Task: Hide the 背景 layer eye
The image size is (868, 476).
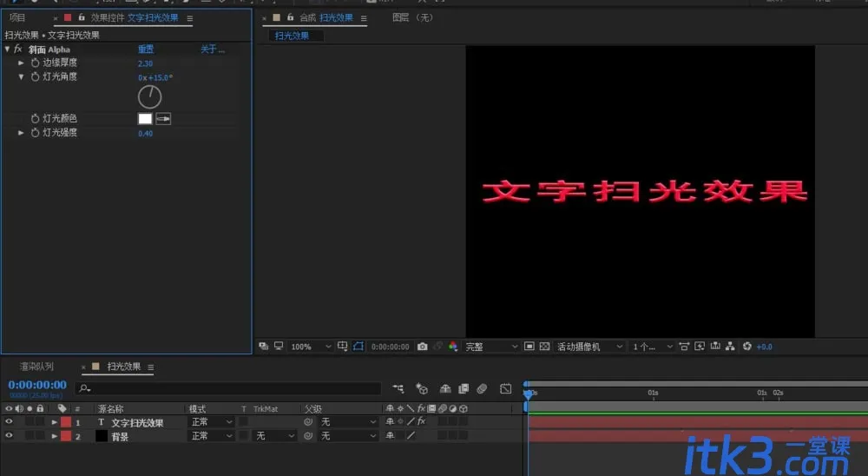Action: (x=9, y=436)
